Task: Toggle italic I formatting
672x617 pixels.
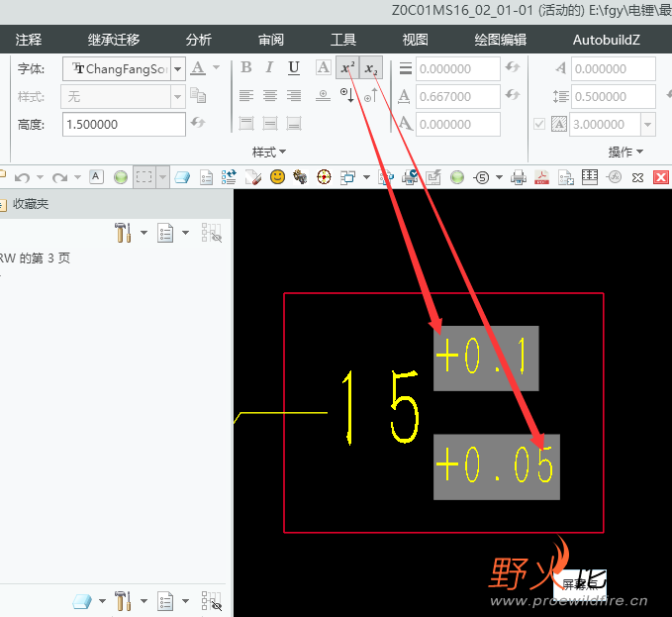Action: [x=269, y=67]
